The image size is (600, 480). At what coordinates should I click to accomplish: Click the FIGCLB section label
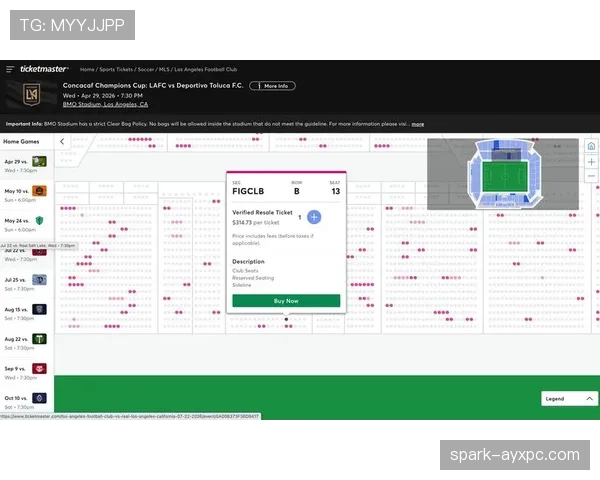click(x=248, y=191)
